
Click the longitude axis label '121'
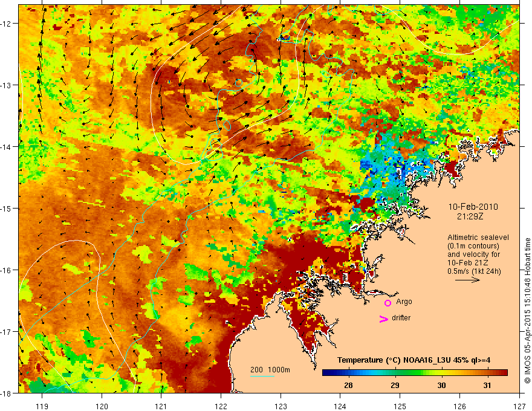(161, 406)
